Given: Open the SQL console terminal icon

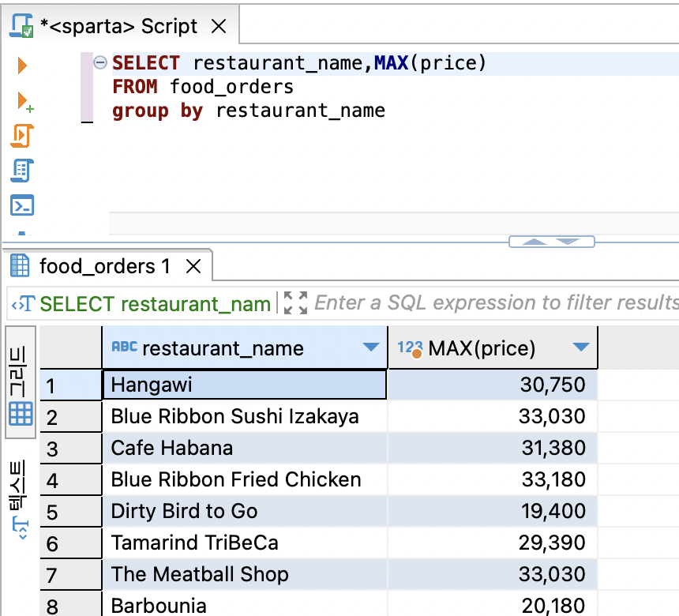Looking at the screenshot, I should [x=22, y=205].
